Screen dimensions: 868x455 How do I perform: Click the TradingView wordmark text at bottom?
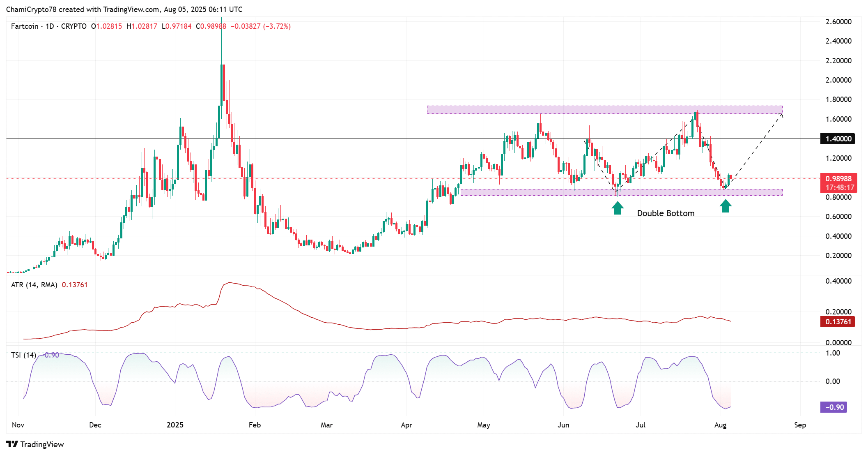(42, 444)
